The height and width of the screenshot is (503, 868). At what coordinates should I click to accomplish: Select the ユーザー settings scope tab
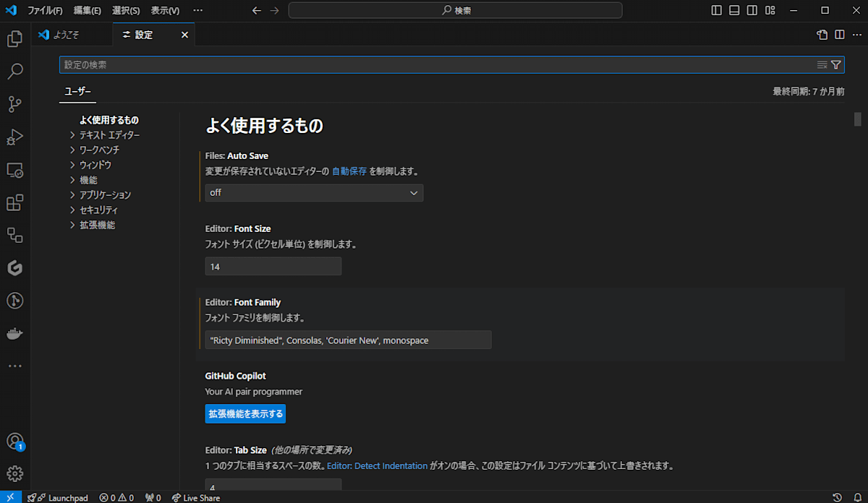point(78,92)
